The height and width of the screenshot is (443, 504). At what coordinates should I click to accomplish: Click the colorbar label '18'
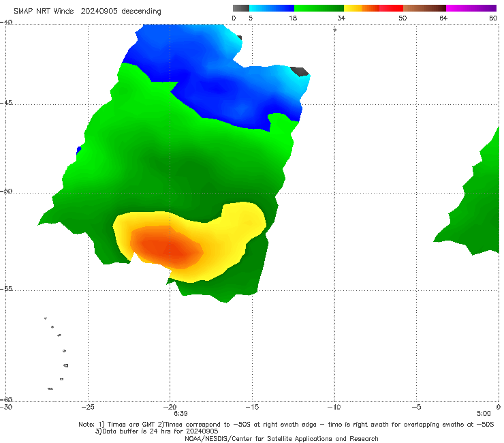click(293, 18)
